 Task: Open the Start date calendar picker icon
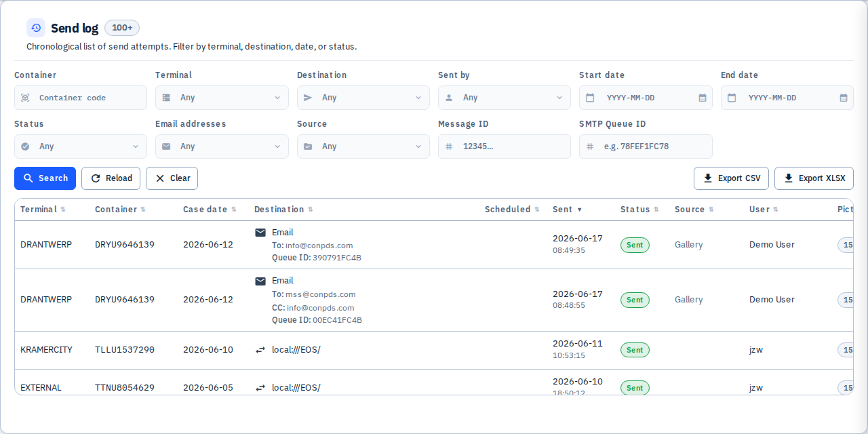pos(703,98)
